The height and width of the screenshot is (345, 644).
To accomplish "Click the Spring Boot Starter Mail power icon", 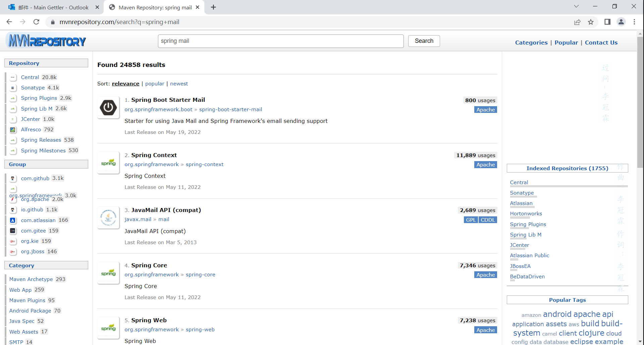I will [108, 108].
